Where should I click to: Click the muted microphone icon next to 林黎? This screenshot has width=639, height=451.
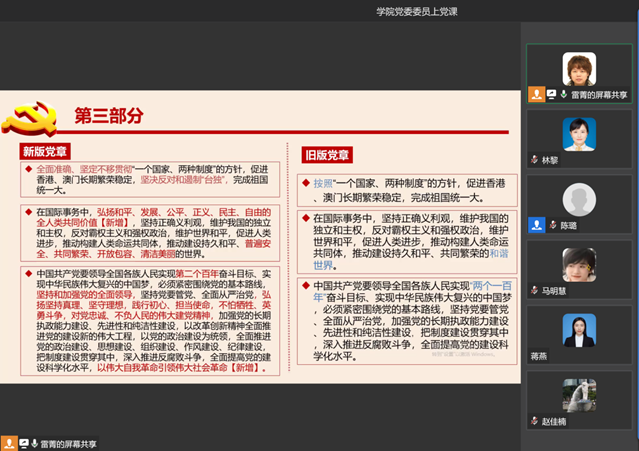(535, 160)
